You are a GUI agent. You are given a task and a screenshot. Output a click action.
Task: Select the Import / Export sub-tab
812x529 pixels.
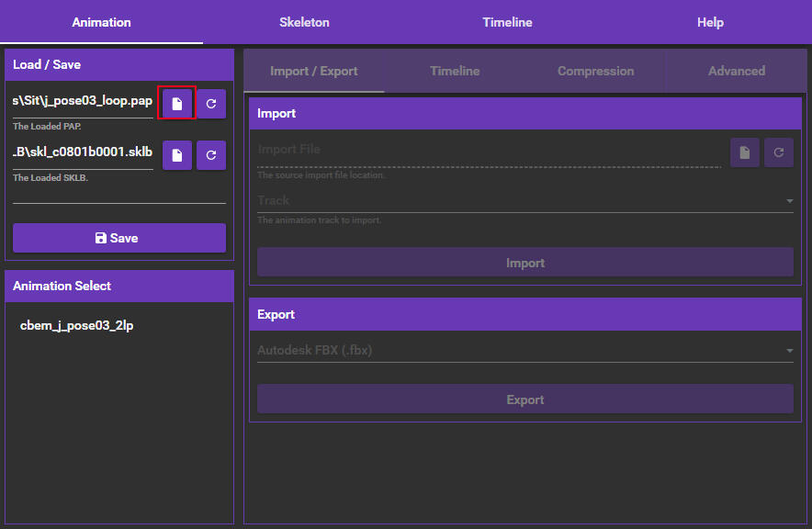pyautogui.click(x=313, y=71)
